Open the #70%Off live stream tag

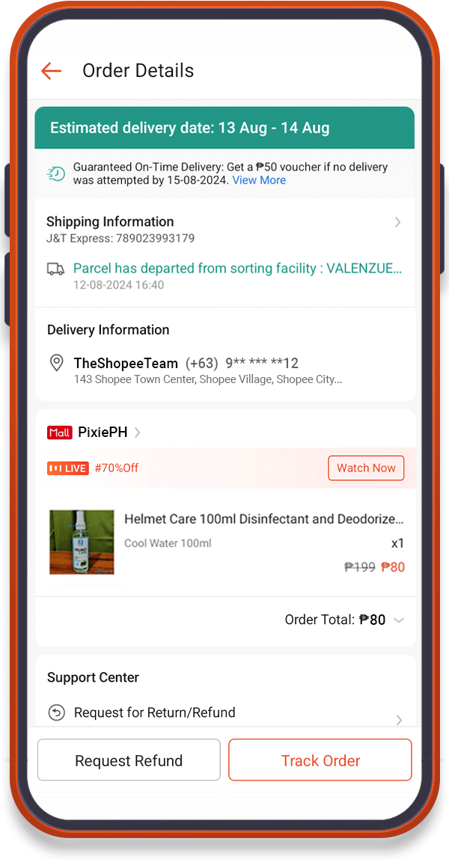116,468
